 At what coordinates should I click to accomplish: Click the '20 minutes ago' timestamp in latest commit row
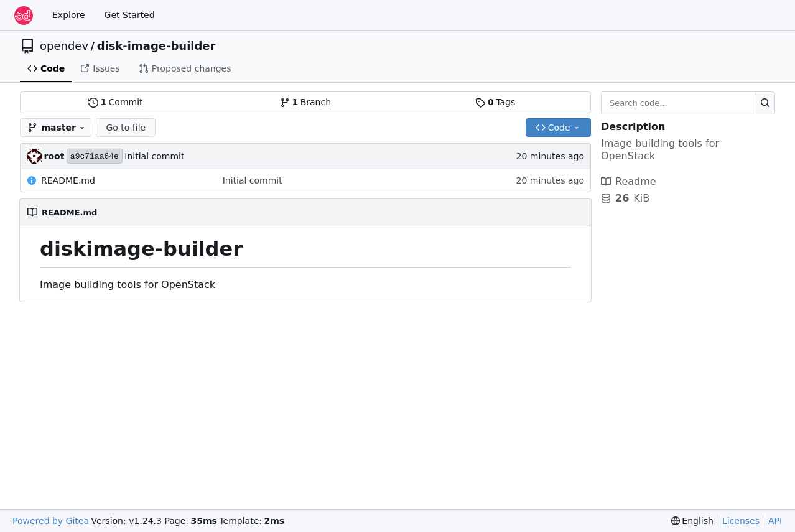click(x=550, y=156)
